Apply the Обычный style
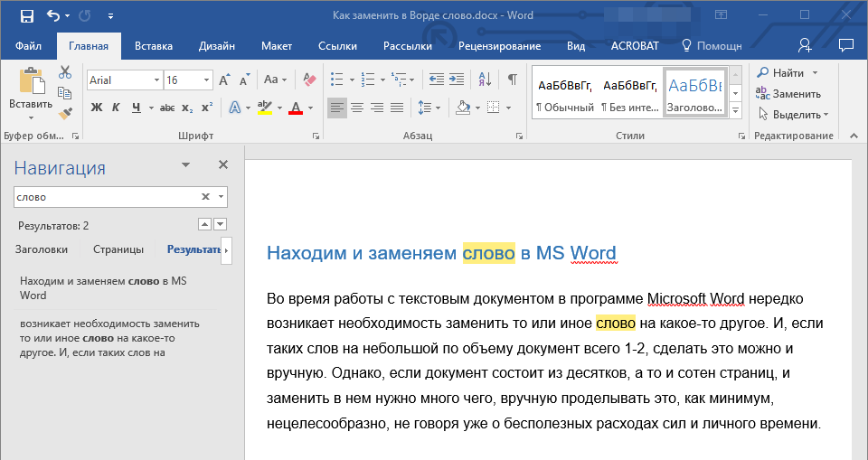Viewport: 868px width, 460px height. click(x=565, y=95)
